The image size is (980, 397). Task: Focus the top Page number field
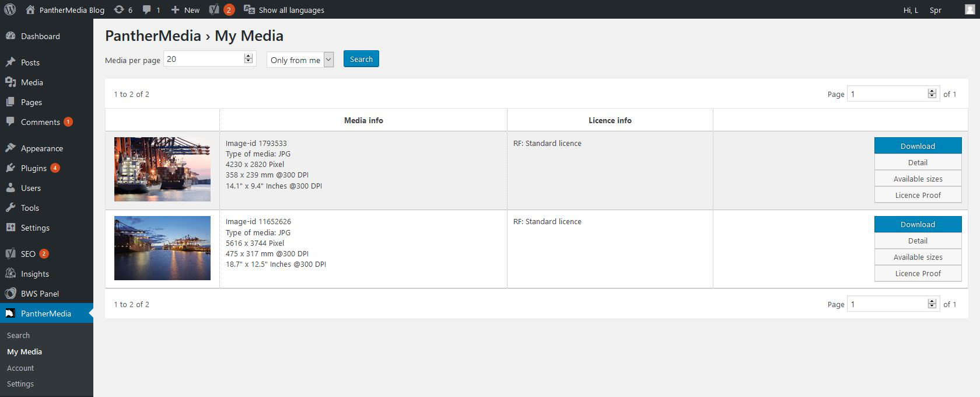pyautogui.click(x=893, y=93)
